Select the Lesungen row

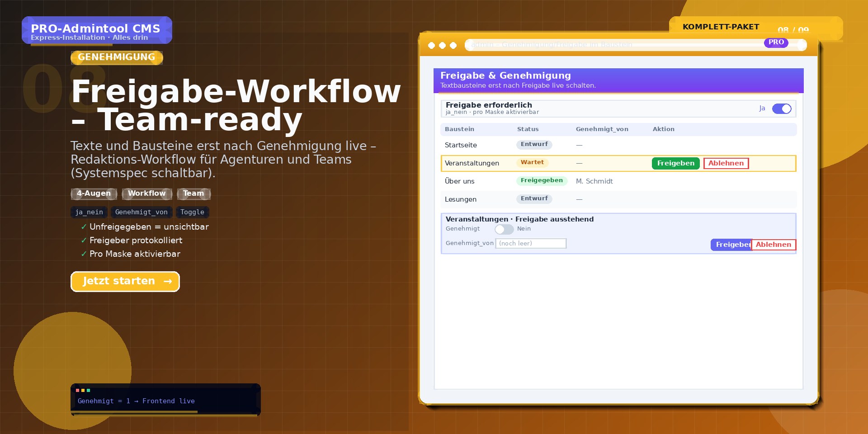[618, 199]
